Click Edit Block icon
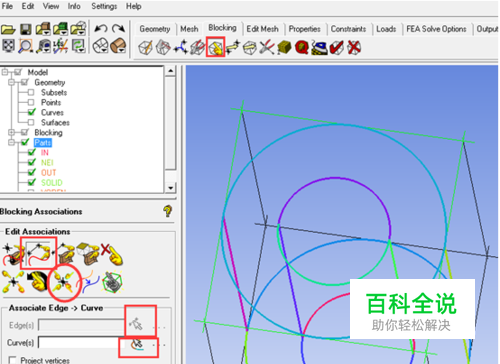 click(x=197, y=47)
